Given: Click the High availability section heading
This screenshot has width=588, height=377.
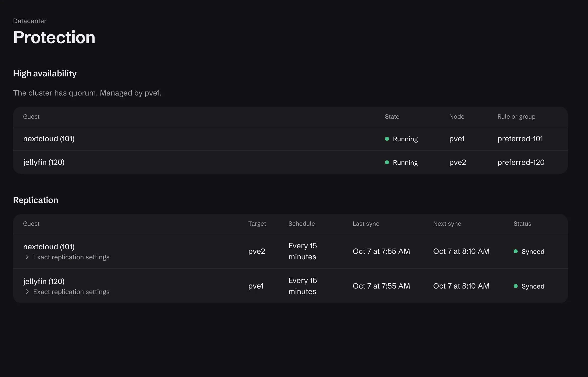Looking at the screenshot, I should pos(45,73).
